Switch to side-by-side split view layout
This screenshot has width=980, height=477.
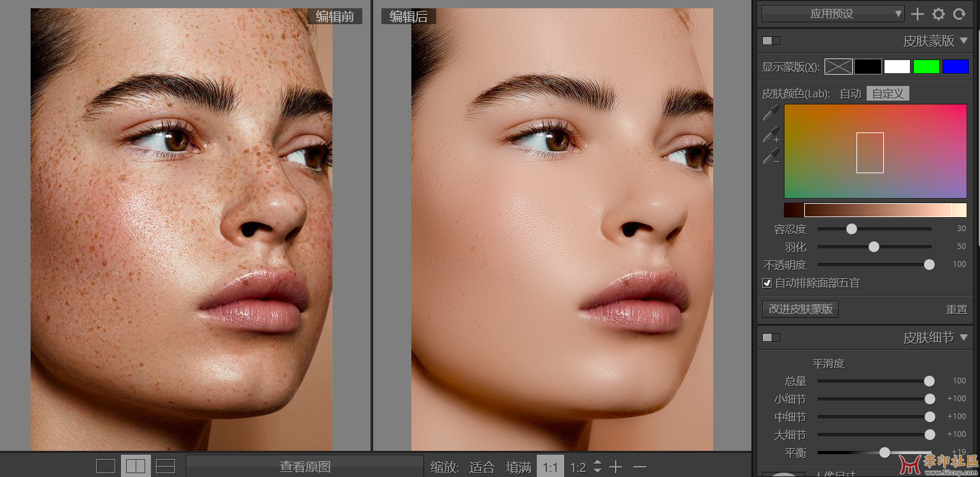pos(136,466)
